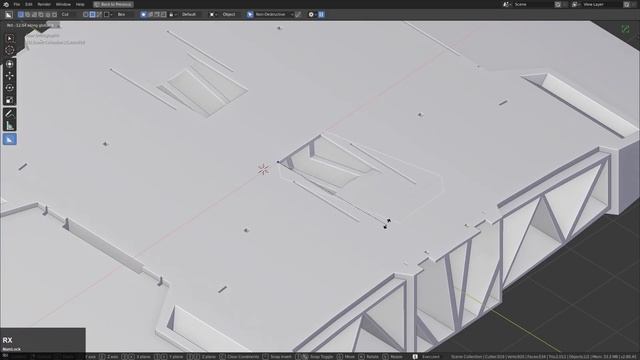Click 'Snap Invert' in status bar
This screenshot has width=640, height=360.
[281, 357]
